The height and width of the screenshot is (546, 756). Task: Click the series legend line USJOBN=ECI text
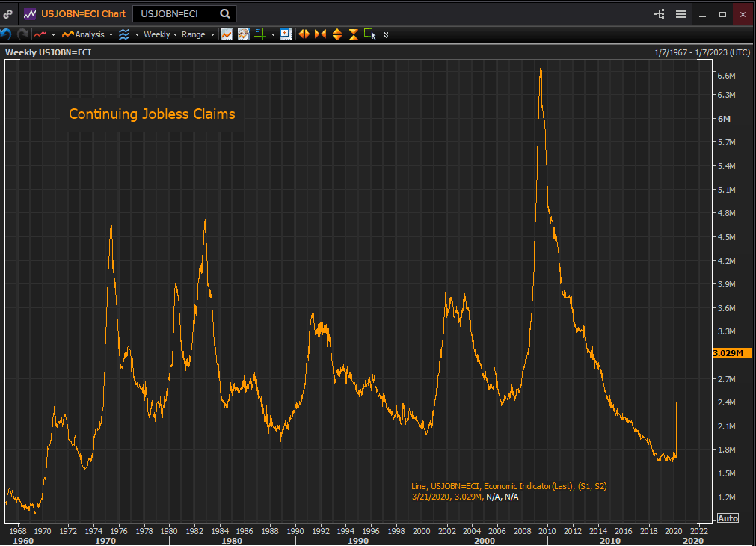click(x=508, y=486)
